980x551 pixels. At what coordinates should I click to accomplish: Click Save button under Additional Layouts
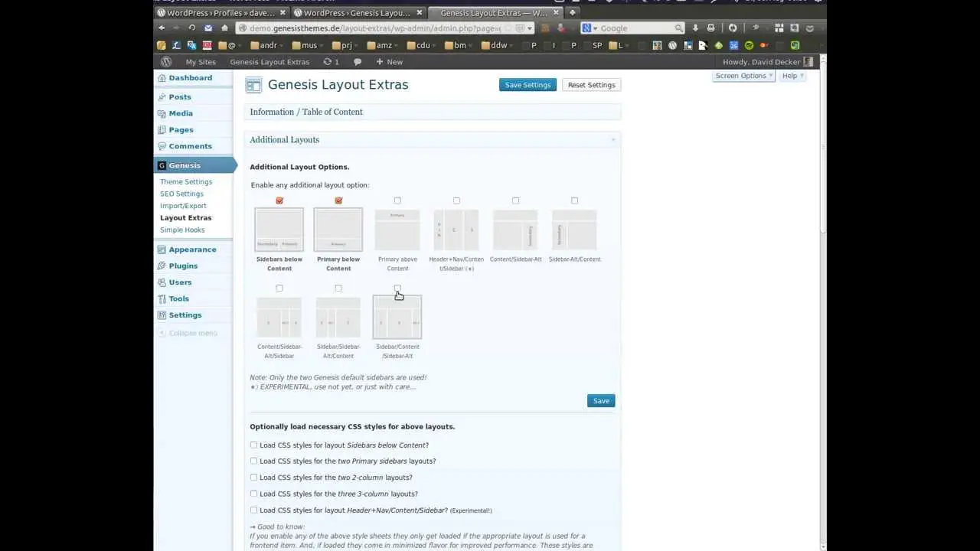[x=601, y=400]
